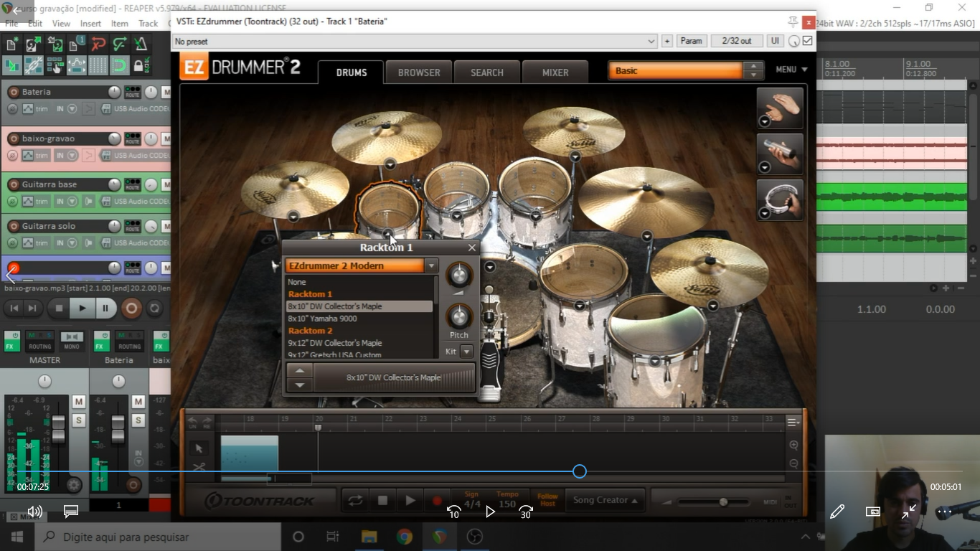Viewport: 980px width, 551px height.
Task: Open Bateria track IN dropdown arrow
Action: (x=72, y=109)
